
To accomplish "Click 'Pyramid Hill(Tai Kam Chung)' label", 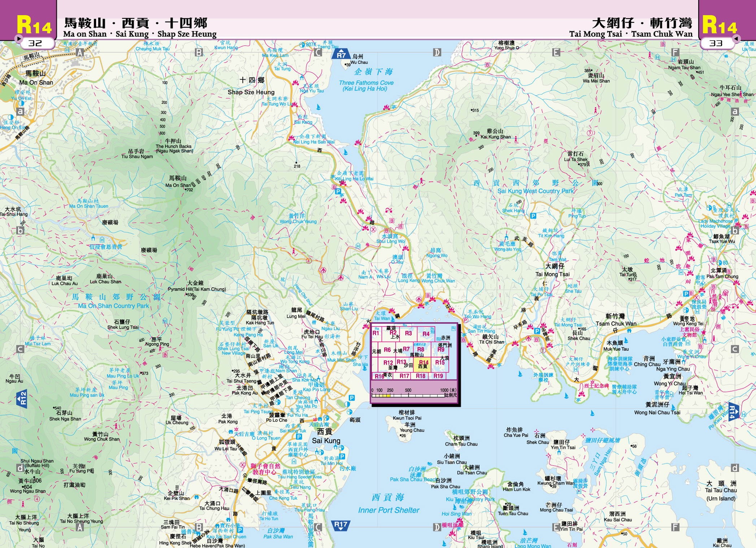I will 197,289.
